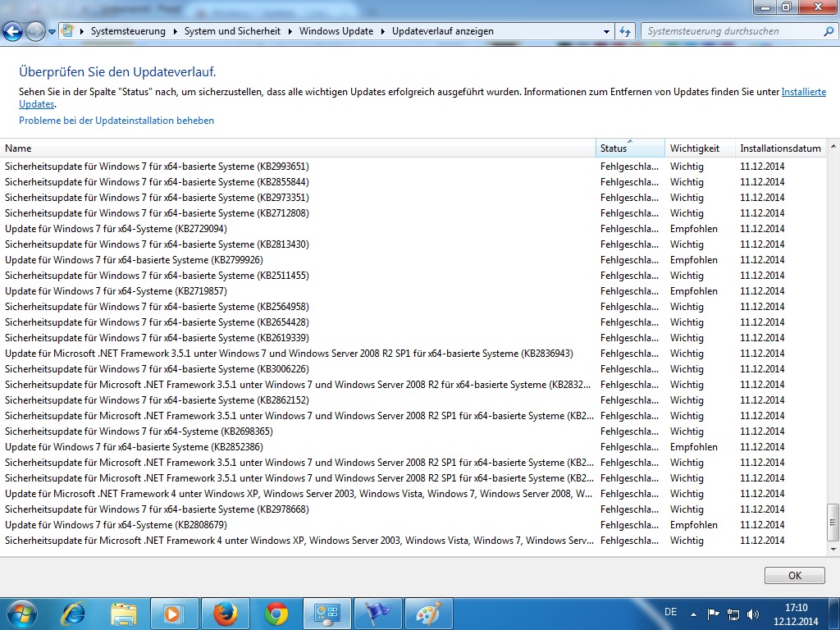Select update row KB2511455
The width and height of the screenshot is (840, 630).
pos(413,276)
